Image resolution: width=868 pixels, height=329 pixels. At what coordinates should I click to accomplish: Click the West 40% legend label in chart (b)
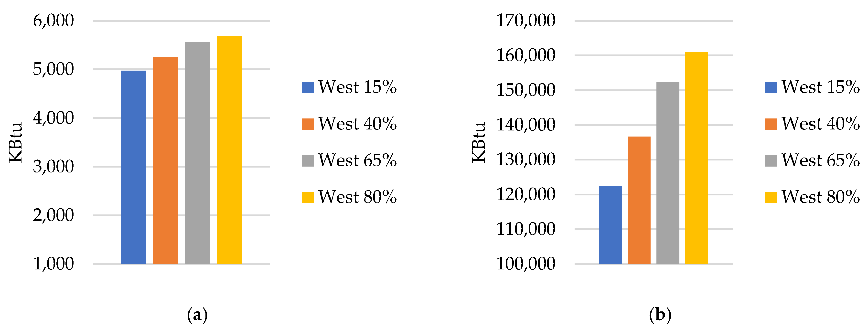pyautogui.click(x=821, y=124)
